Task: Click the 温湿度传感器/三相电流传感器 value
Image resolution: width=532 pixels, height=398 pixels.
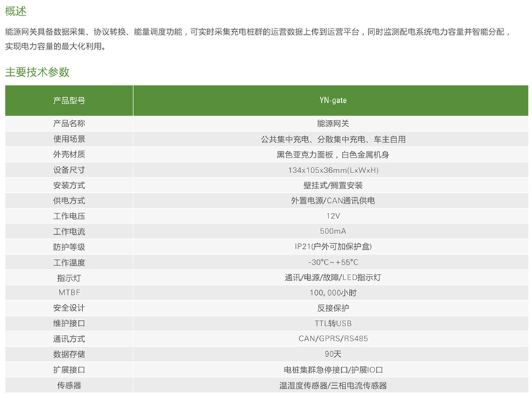Action: click(x=333, y=385)
